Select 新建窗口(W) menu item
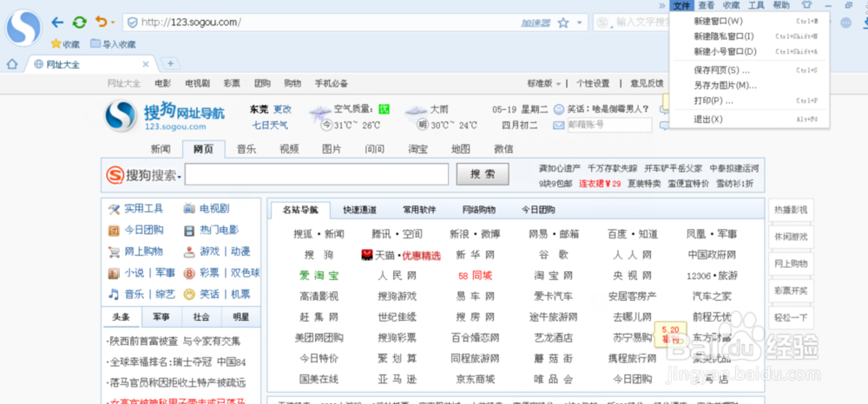The height and width of the screenshot is (404, 868). [x=750, y=21]
